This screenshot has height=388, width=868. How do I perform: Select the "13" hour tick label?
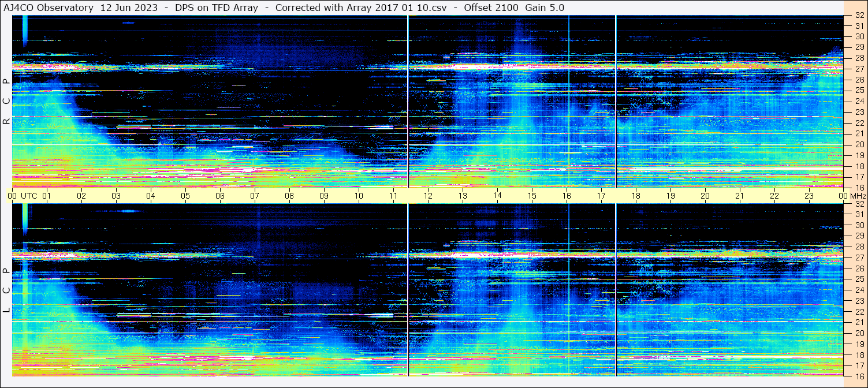pos(463,196)
